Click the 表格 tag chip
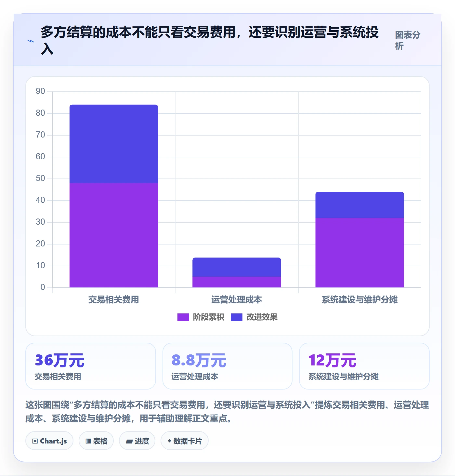 [x=96, y=441]
